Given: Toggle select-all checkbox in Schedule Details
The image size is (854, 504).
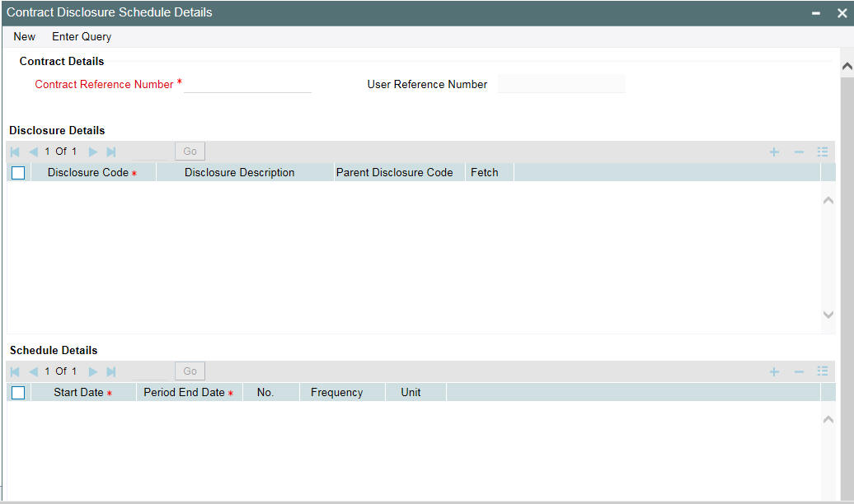Looking at the screenshot, I should coord(18,393).
